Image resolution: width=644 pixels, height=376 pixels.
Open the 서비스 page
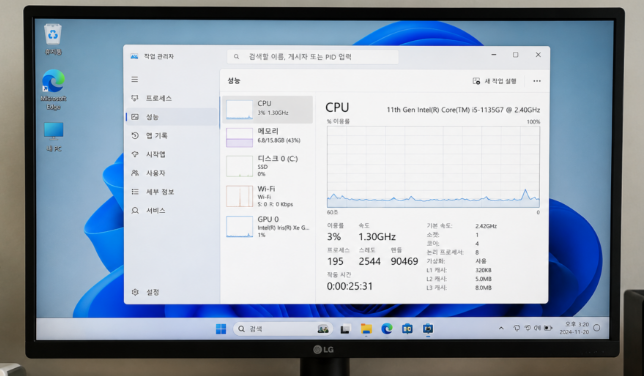[x=172, y=210]
